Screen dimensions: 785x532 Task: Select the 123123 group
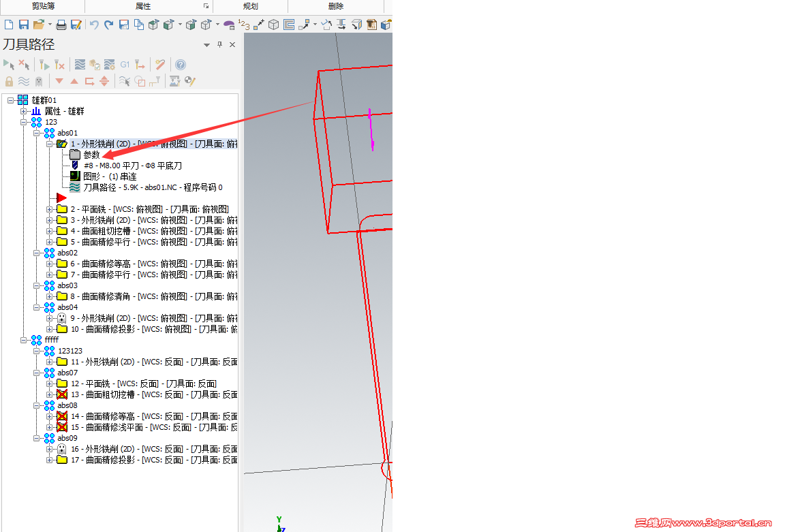click(x=70, y=351)
